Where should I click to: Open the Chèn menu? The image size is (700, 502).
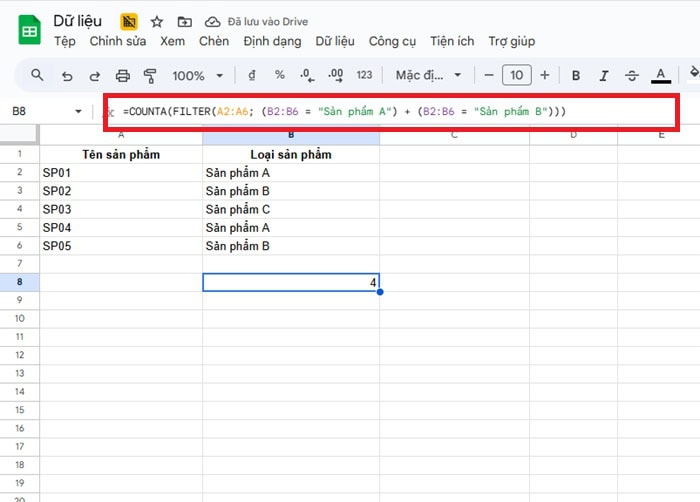[x=214, y=41]
